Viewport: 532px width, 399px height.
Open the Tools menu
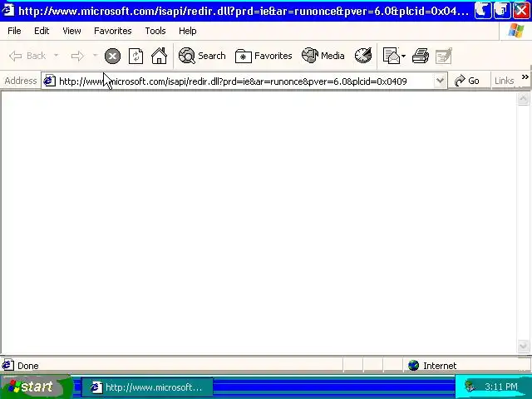click(x=155, y=31)
